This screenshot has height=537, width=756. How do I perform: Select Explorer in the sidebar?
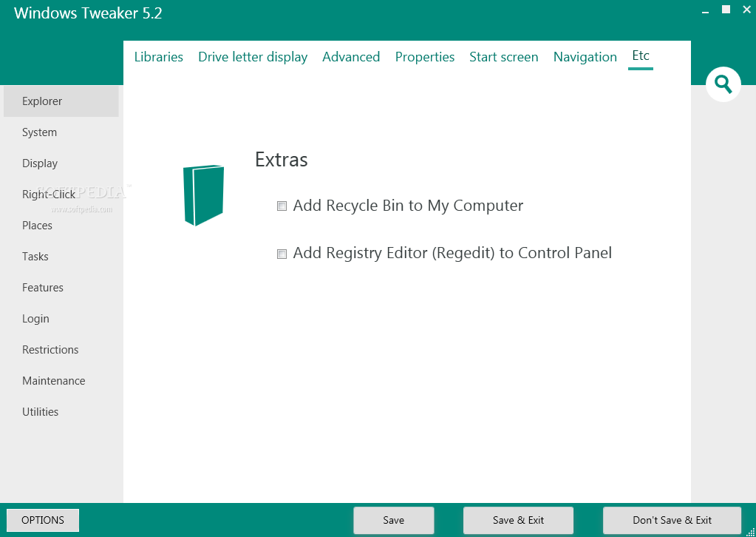tap(61, 101)
